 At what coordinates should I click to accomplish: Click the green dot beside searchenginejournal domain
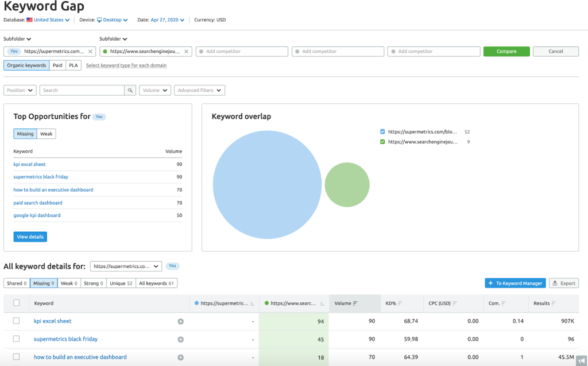point(105,51)
